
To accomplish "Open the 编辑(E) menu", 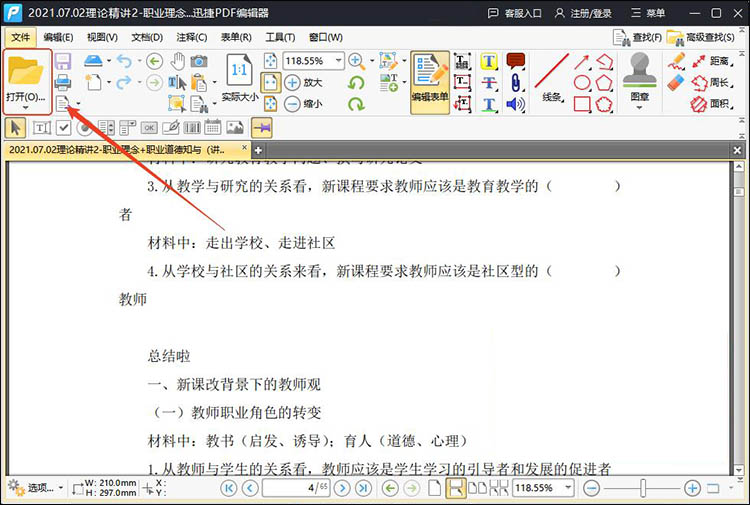I will click(58, 37).
